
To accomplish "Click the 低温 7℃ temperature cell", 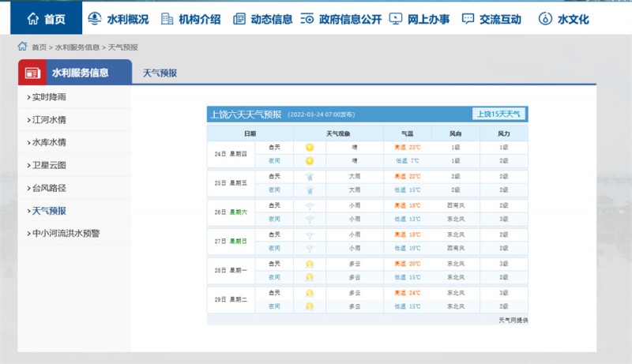I will [408, 160].
